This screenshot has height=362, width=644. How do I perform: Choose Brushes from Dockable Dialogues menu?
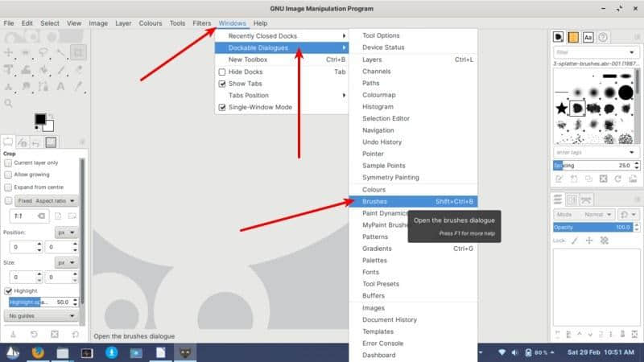374,201
